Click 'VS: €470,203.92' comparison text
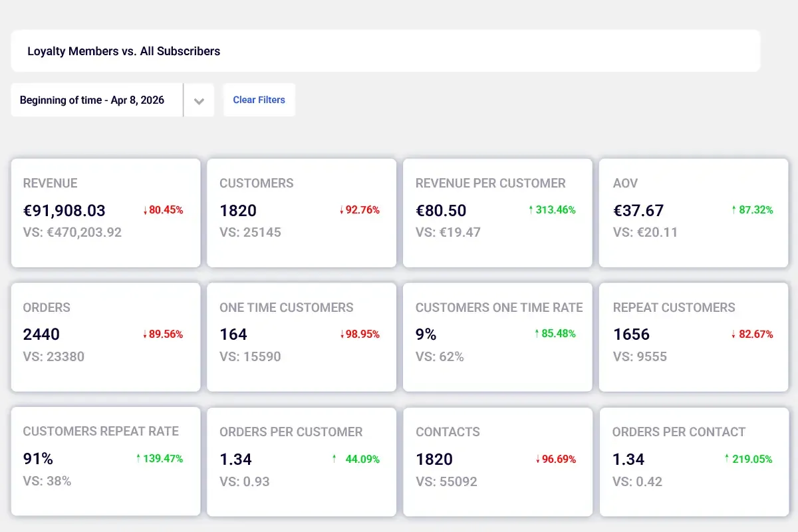 [72, 233]
